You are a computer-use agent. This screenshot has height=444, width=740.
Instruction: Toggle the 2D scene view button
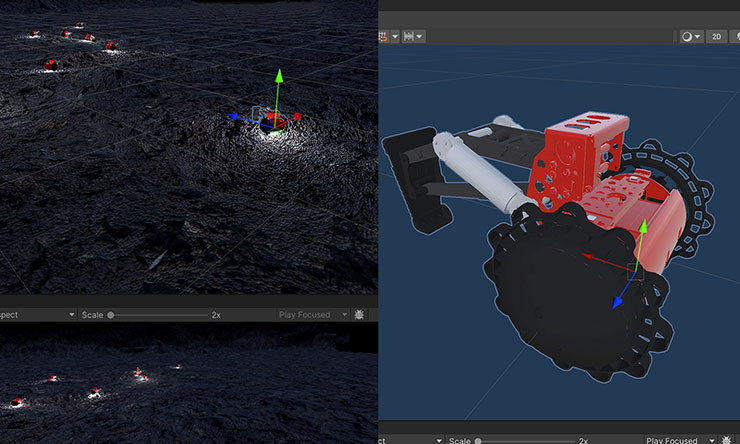716,36
